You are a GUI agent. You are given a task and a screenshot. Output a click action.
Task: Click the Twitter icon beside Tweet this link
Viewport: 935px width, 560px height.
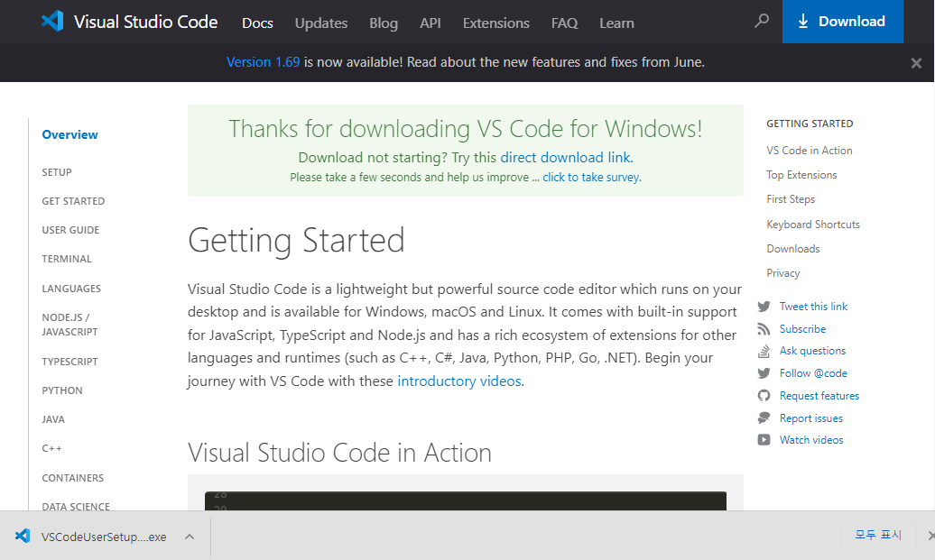(x=764, y=307)
